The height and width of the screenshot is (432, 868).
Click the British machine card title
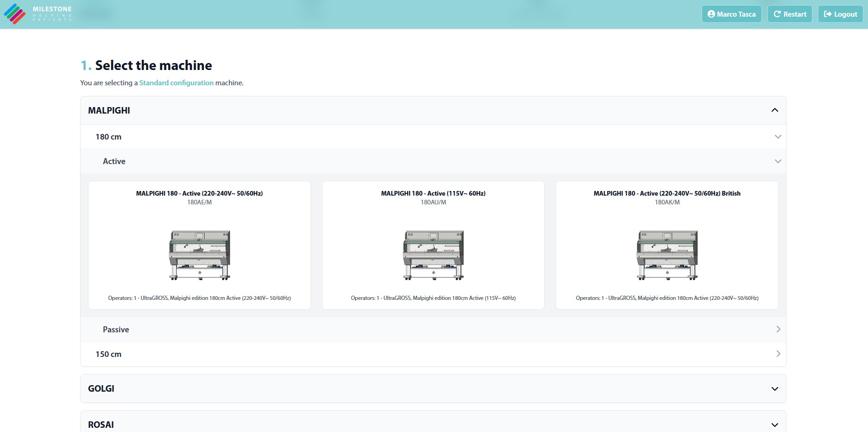pyautogui.click(x=667, y=193)
